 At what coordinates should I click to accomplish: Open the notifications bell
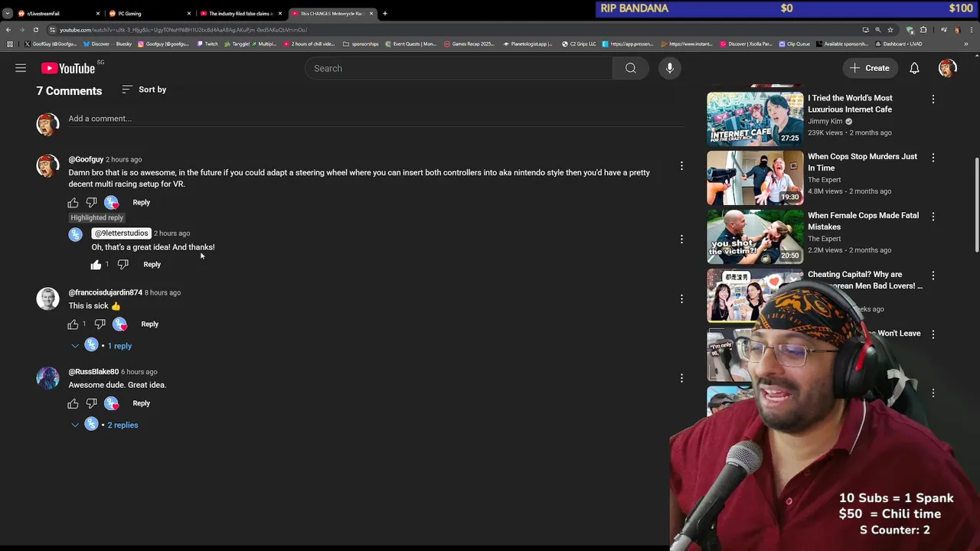pyautogui.click(x=914, y=68)
